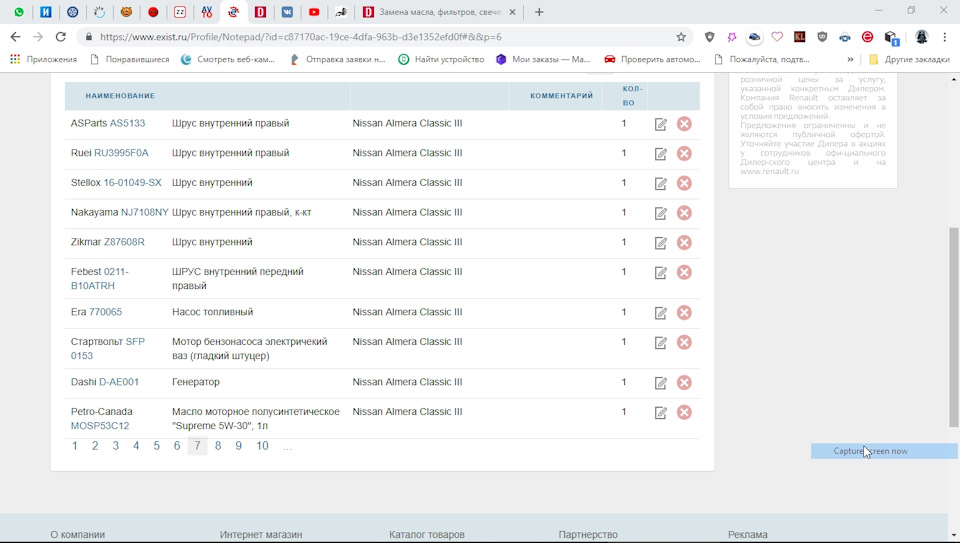Screen dimensions: 960x543
Task: Open the Z87608R part link
Action: (x=124, y=242)
